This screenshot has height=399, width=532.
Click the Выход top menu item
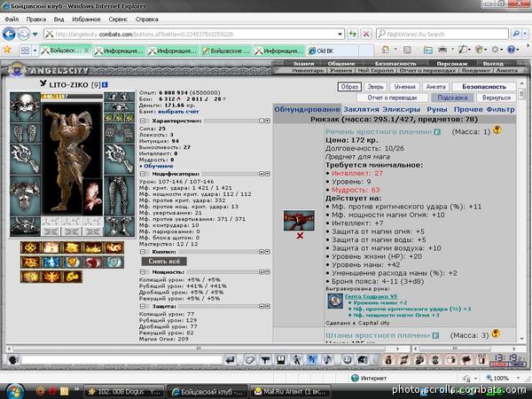pyautogui.click(x=493, y=64)
